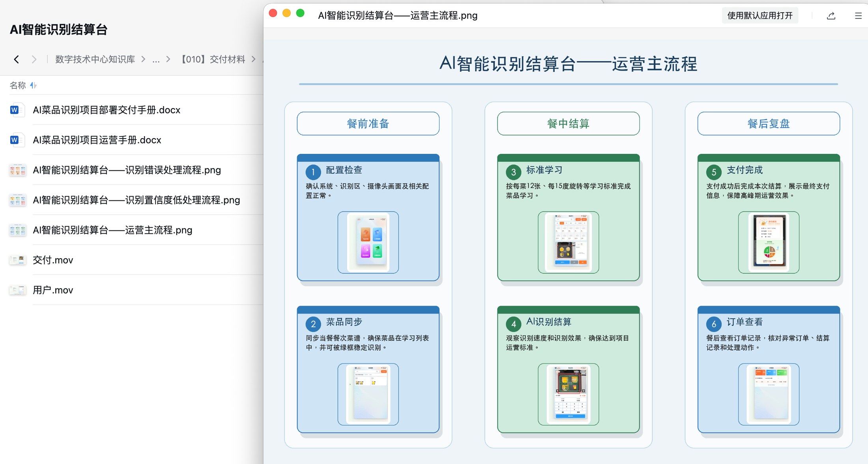Viewport: 868px width, 464px height.
Task: Open the hamburger menu in preview window
Action: coord(858,16)
